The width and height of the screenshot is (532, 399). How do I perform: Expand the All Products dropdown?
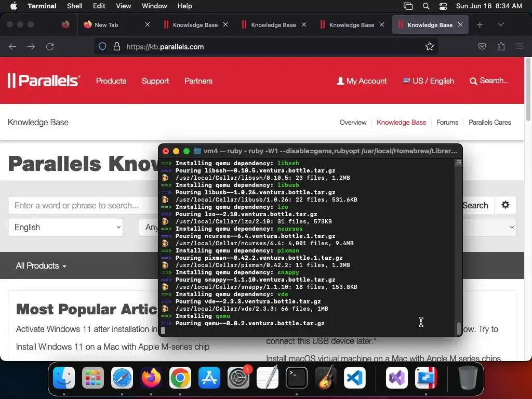pyautogui.click(x=41, y=265)
